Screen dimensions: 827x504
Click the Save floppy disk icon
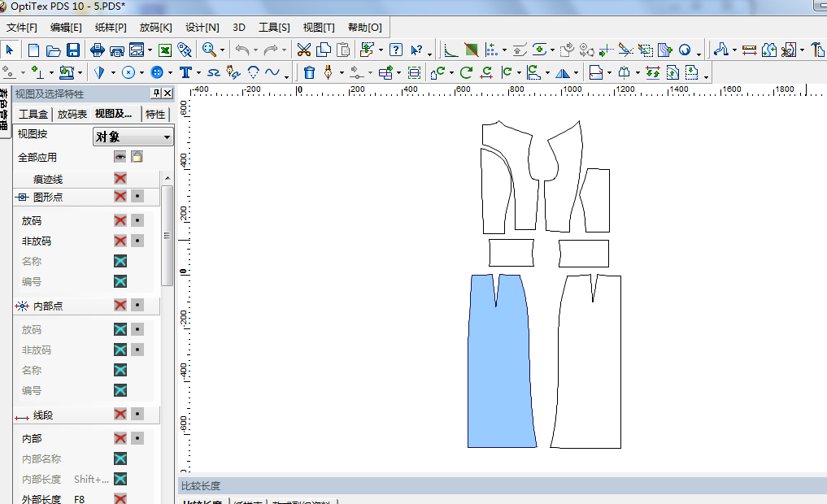pyautogui.click(x=73, y=50)
